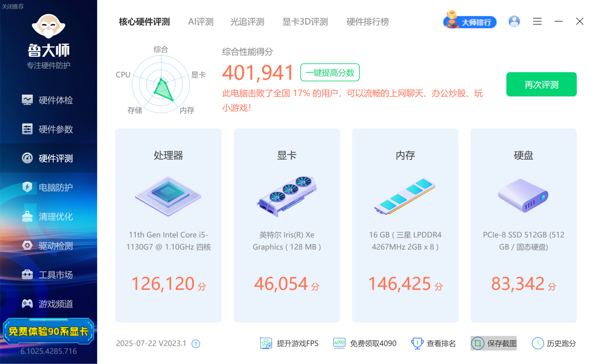Click the 11th Gen Intel Core i5 description
The height and width of the screenshot is (364, 595).
(x=168, y=241)
